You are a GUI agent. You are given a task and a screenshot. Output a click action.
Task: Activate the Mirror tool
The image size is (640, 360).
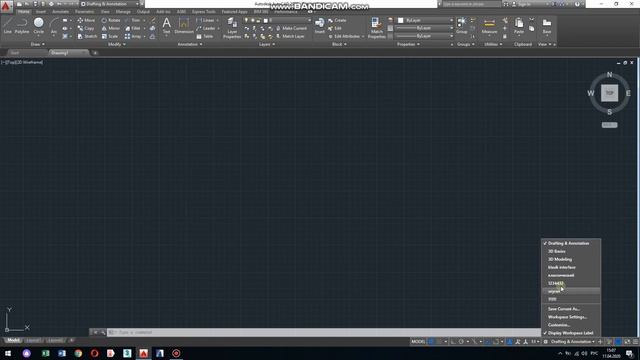click(111, 28)
